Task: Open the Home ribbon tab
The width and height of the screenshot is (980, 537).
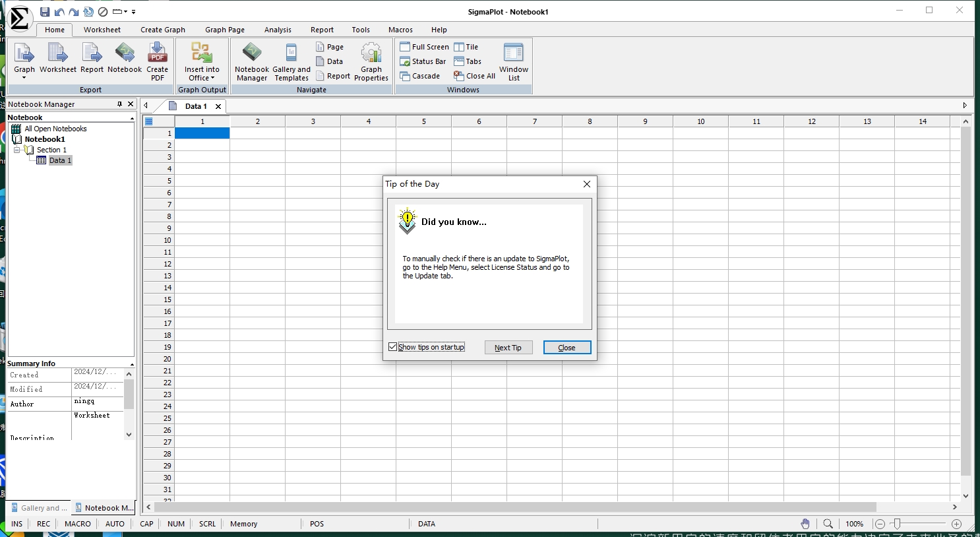Action: pos(55,30)
